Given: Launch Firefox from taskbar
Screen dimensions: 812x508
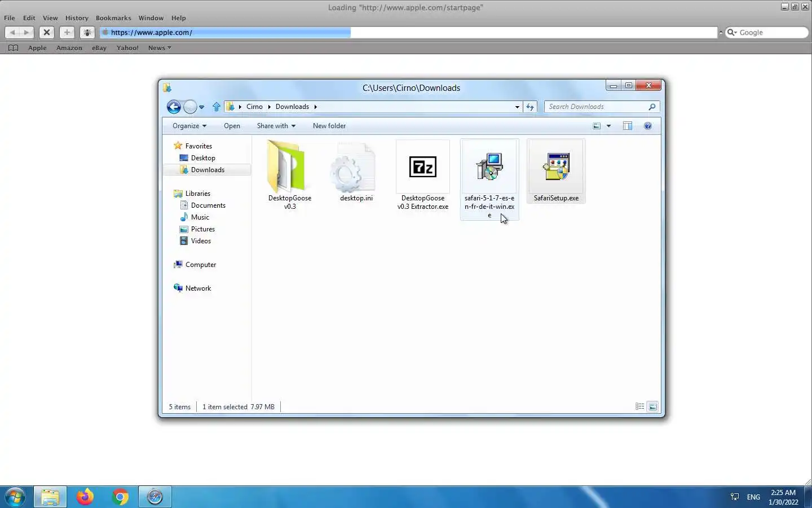Looking at the screenshot, I should pyautogui.click(x=85, y=497).
